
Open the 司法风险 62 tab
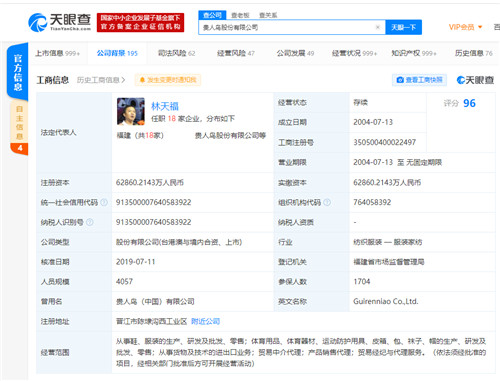176,53
